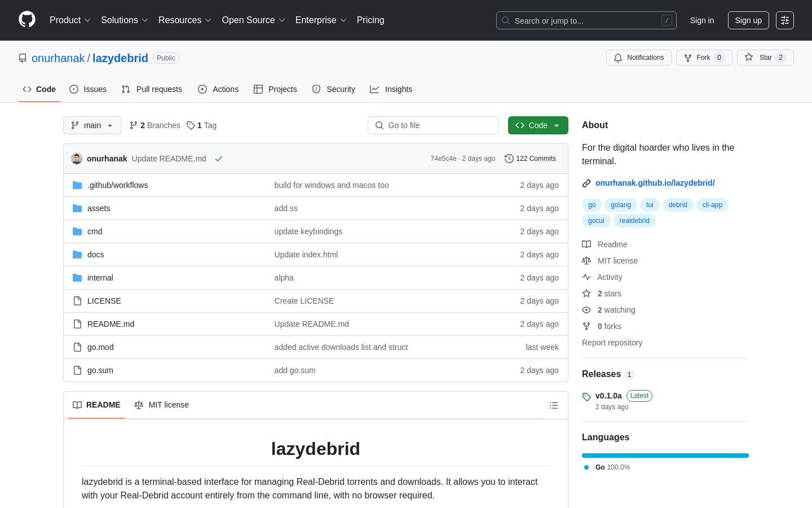The image size is (812, 508).
Task: Click the pulse icon beside Activity
Action: [x=586, y=277]
